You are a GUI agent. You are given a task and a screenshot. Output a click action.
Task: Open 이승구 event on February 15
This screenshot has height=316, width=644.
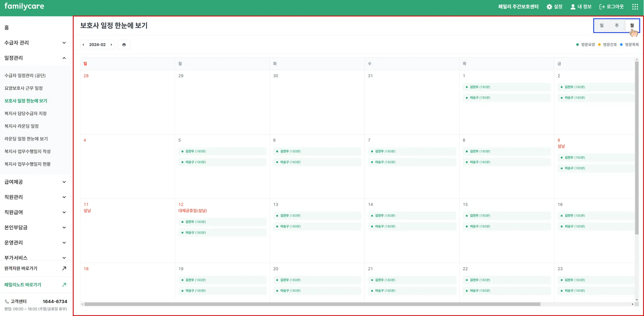tap(507, 227)
